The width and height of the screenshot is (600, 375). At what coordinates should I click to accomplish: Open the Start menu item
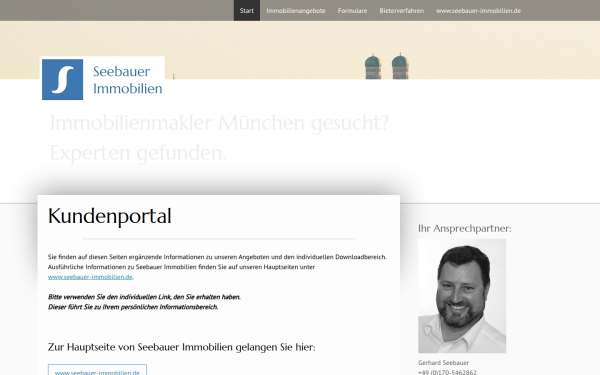tap(247, 11)
